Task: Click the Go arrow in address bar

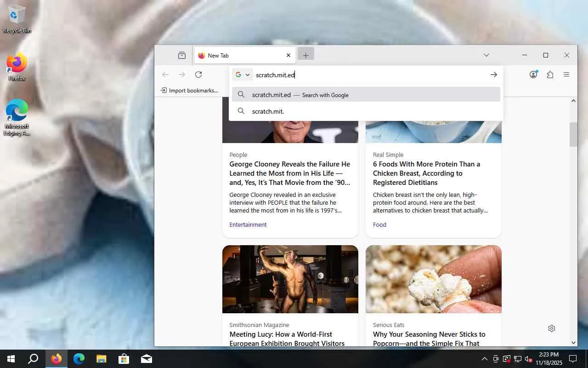Action: point(493,75)
